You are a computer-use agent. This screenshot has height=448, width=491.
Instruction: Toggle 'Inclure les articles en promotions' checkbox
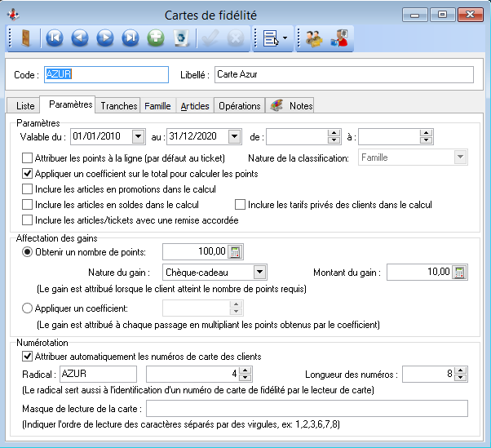(29, 189)
